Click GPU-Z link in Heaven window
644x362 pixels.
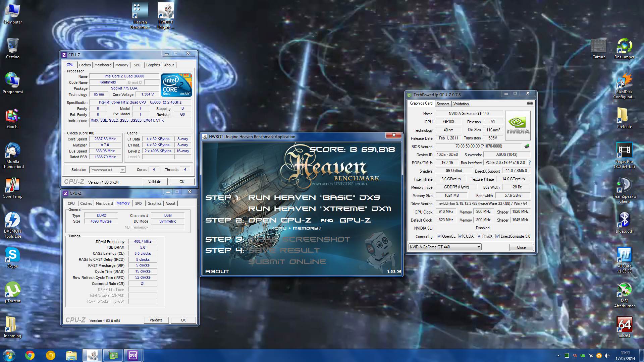pos(355,220)
